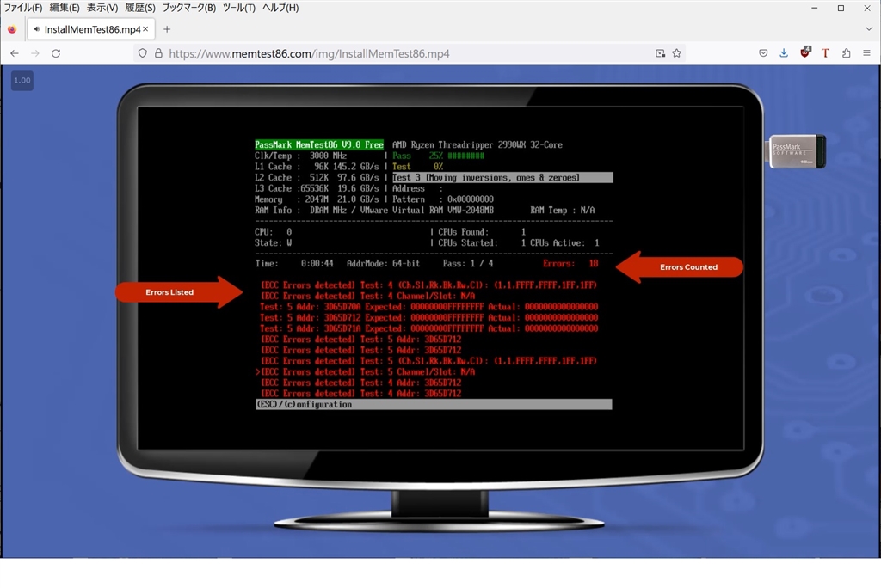Open the 履歴(S) menu
This screenshot has height=588, width=881.
[x=140, y=8]
